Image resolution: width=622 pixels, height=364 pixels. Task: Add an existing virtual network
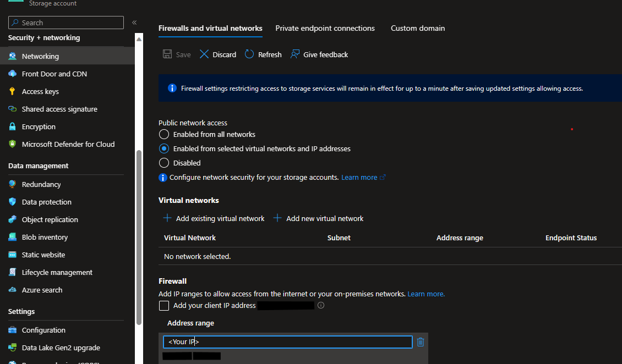[214, 218]
